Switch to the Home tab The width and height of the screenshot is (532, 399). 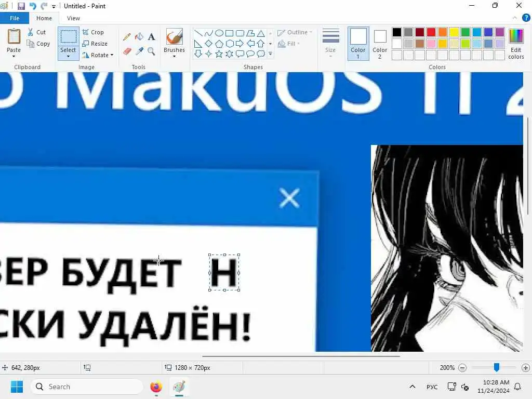pyautogui.click(x=44, y=18)
